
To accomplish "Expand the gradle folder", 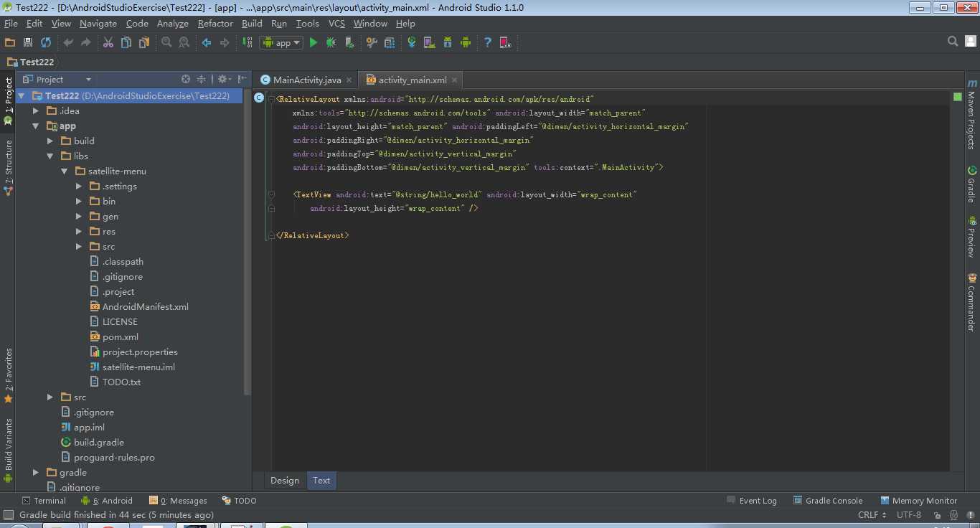I will click(36, 472).
